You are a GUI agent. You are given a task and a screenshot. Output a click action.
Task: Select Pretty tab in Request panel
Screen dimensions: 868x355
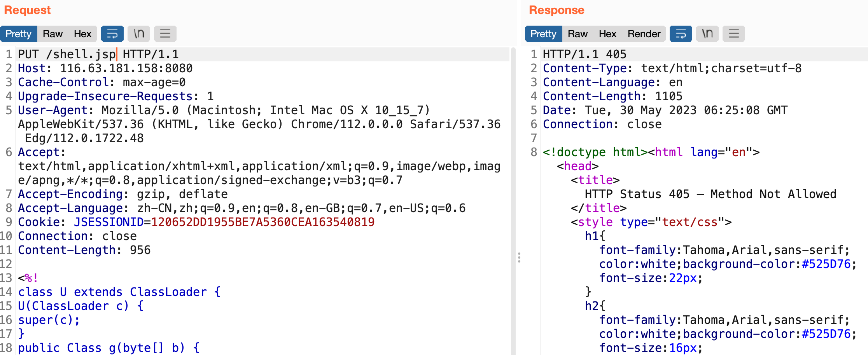click(19, 34)
